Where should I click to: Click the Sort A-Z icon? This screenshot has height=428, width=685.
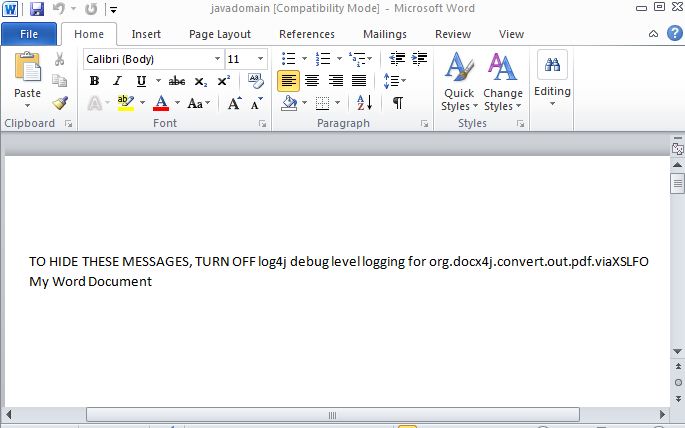[x=364, y=103]
